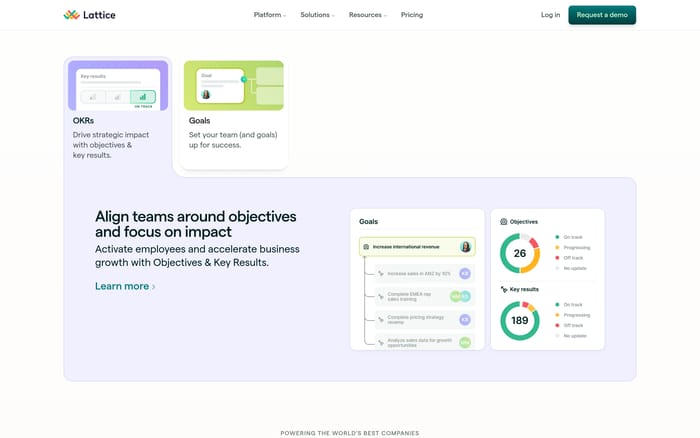Select the OKRs tab card
Viewport: 700px width, 438px height.
tap(117, 112)
